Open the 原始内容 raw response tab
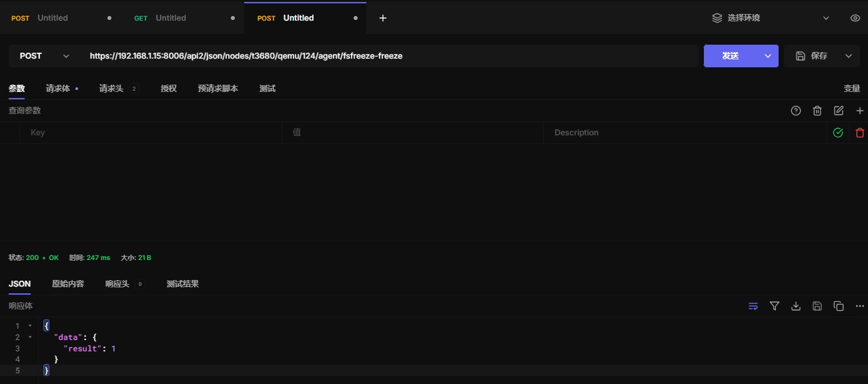Image resolution: width=868 pixels, height=384 pixels. 68,284
